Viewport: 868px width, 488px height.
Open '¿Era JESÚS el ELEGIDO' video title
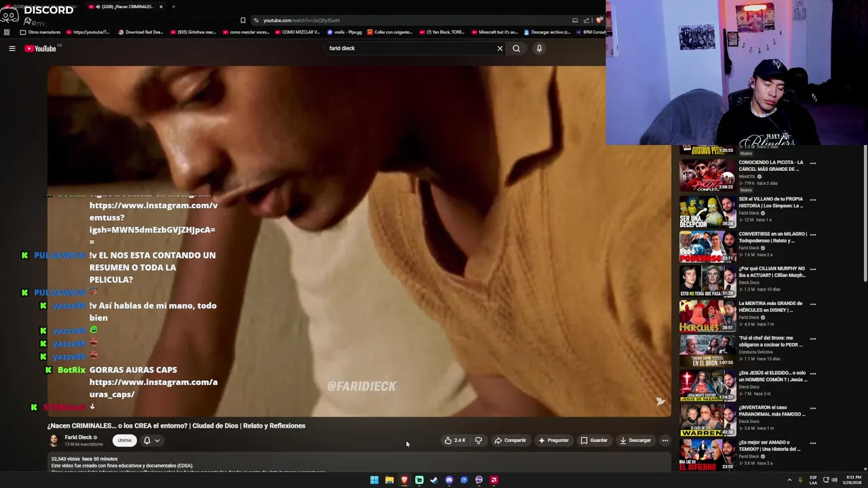tap(772, 376)
